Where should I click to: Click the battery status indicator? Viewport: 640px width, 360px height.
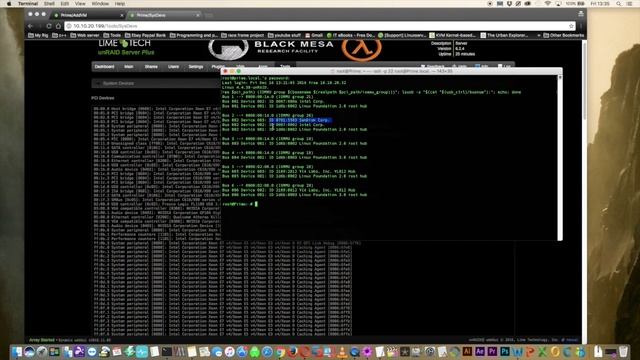(x=576, y=4)
